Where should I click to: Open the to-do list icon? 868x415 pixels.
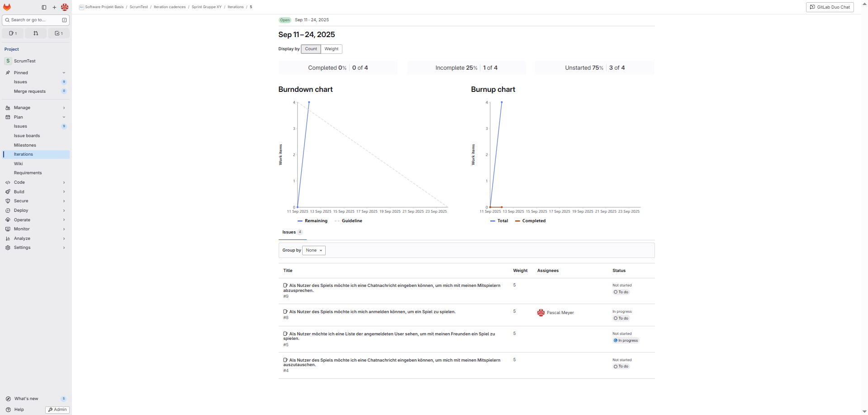[x=59, y=33]
